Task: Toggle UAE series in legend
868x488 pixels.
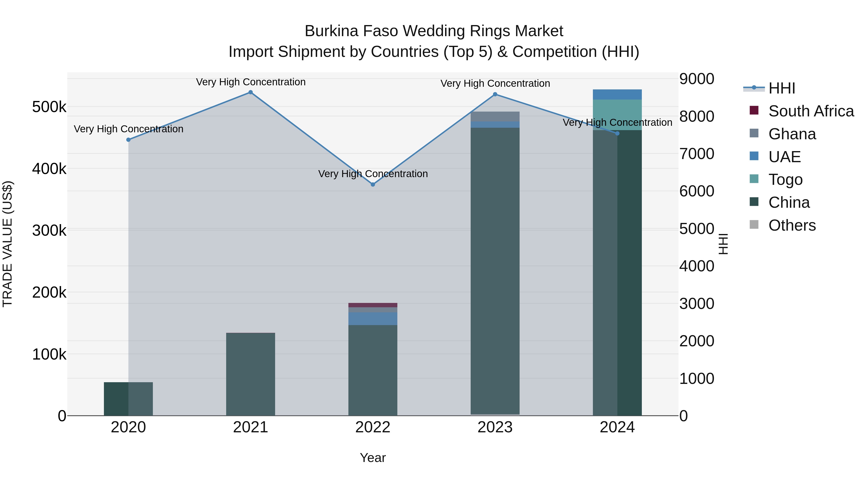Action: (775, 157)
